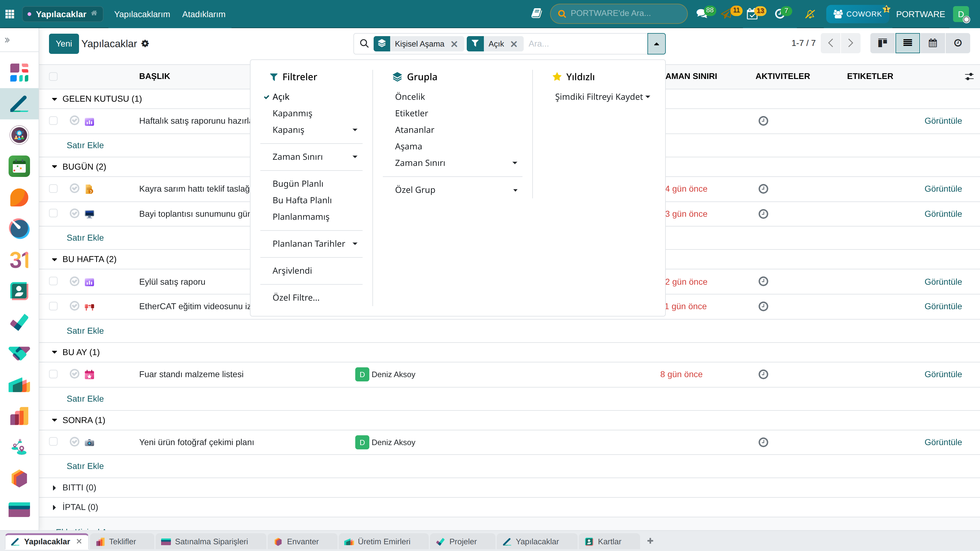Remove the Kişisel Aşama facet
The height and width of the screenshot is (551, 980).
pos(454,44)
